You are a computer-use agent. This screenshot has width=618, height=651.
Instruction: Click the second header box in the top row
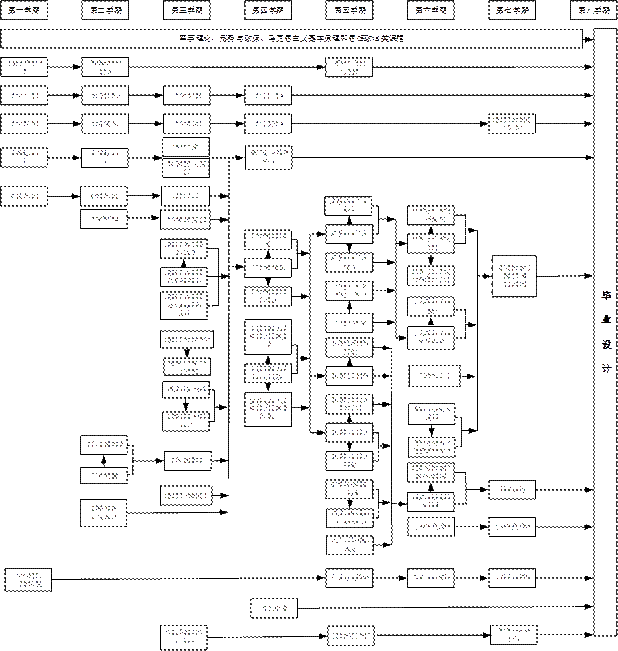coord(105,10)
